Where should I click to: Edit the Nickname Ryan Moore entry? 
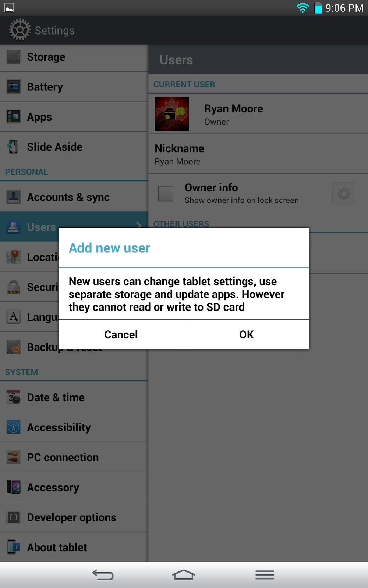click(258, 154)
